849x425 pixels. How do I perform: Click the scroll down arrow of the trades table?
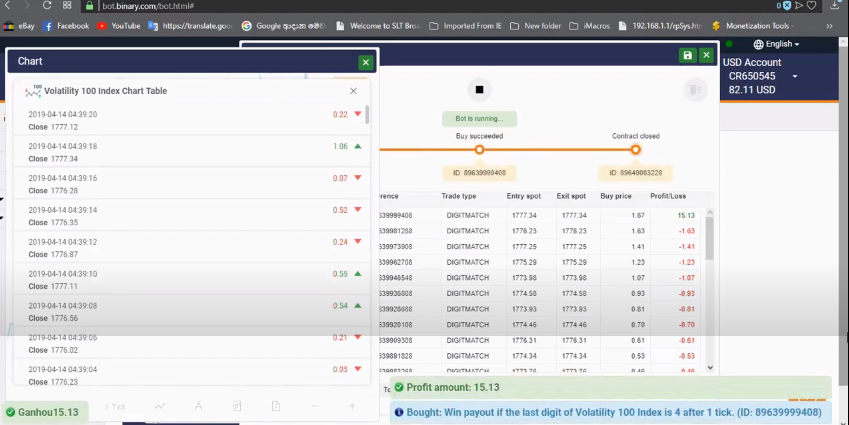[x=710, y=368]
